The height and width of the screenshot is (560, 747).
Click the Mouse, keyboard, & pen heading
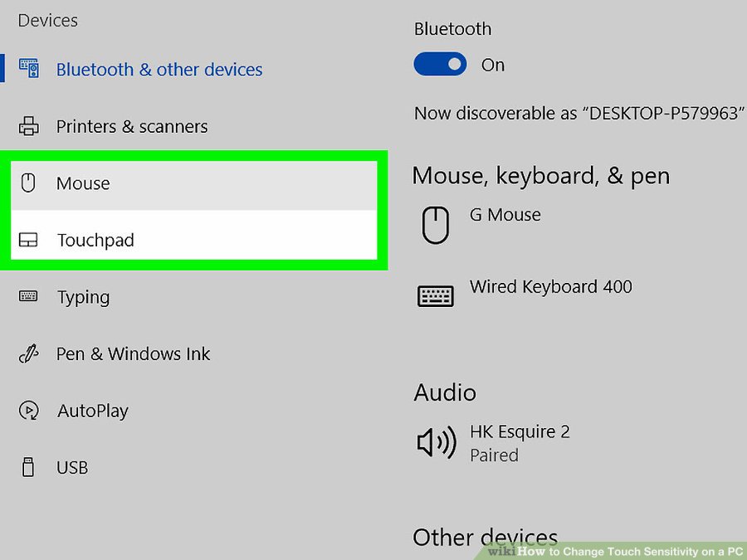[x=540, y=176]
